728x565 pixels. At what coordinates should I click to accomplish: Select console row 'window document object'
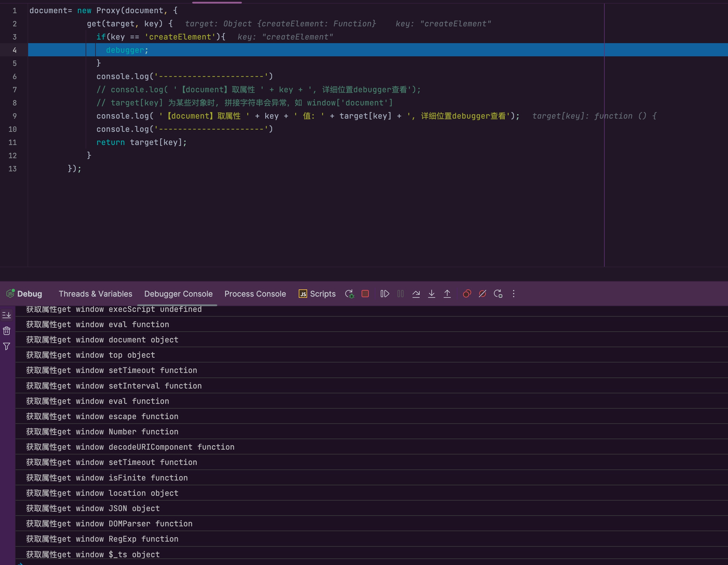pyautogui.click(x=371, y=339)
